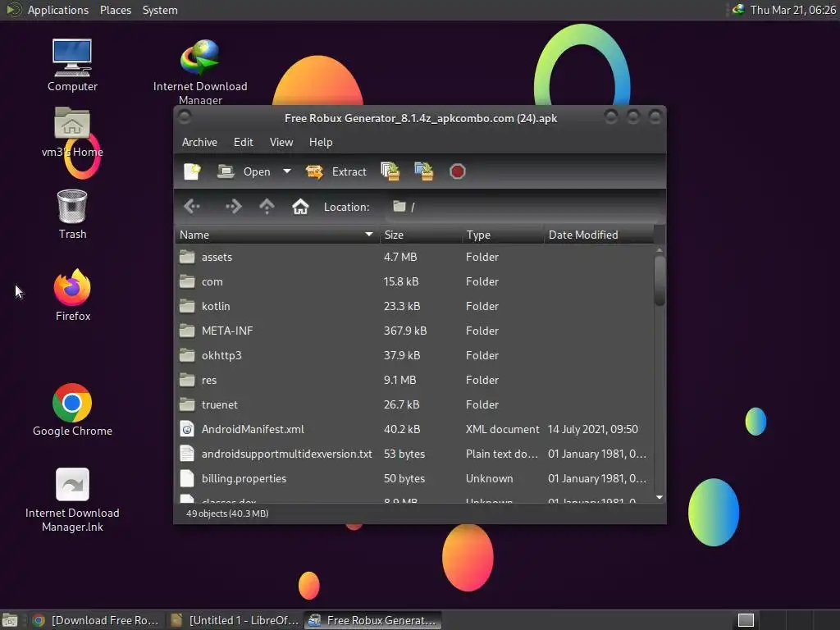Click the Add Folder toolbar icon
Screen dimensions: 840x630
click(424, 171)
